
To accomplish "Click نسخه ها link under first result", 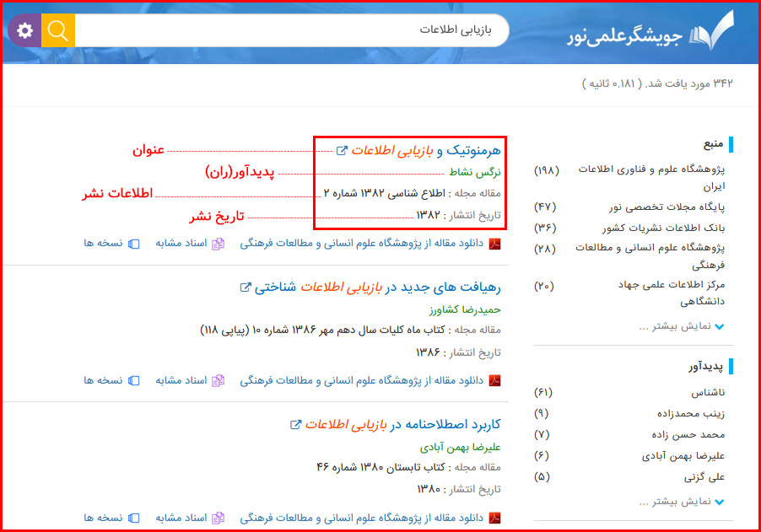I will 103,244.
